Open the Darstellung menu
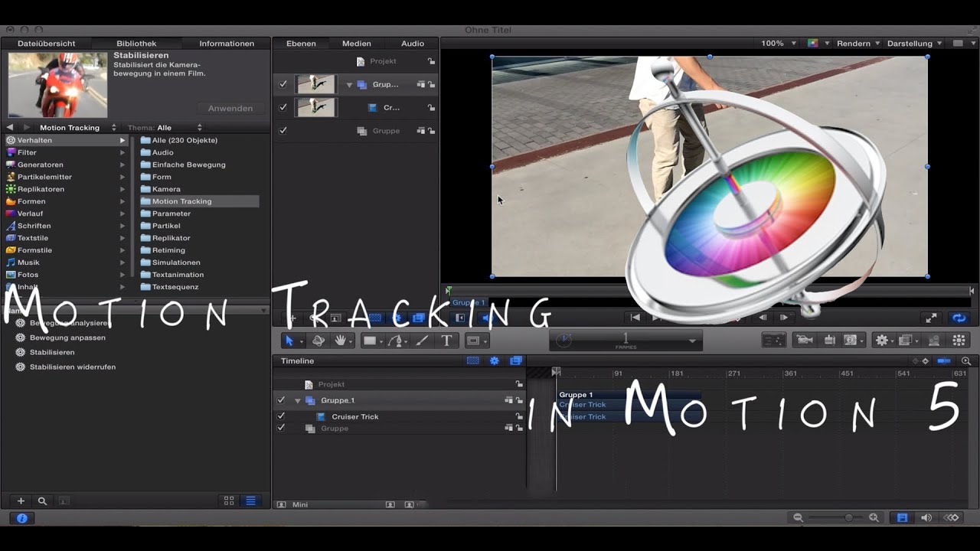Viewport: 980px width, 551px height. click(914, 44)
